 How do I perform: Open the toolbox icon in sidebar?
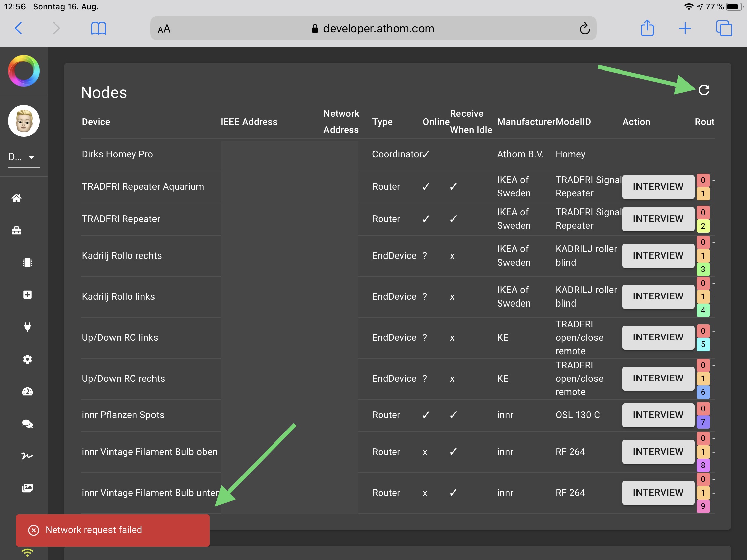pyautogui.click(x=16, y=231)
